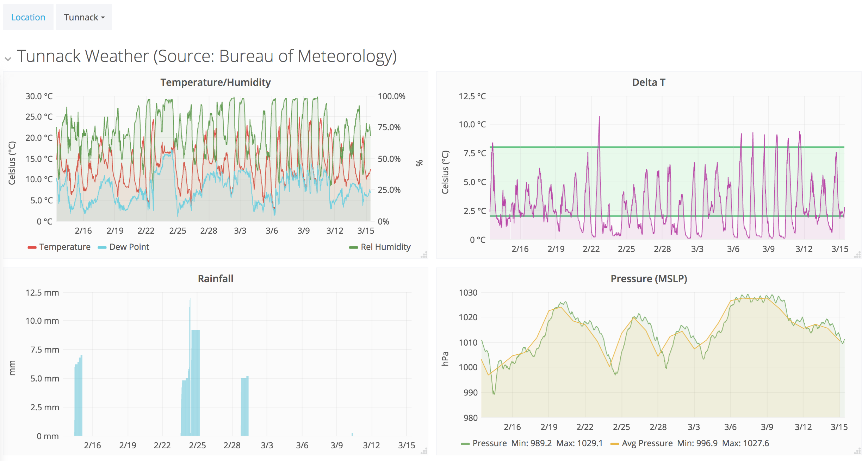Collapse the Tunnack Weather row chevron

click(8, 59)
